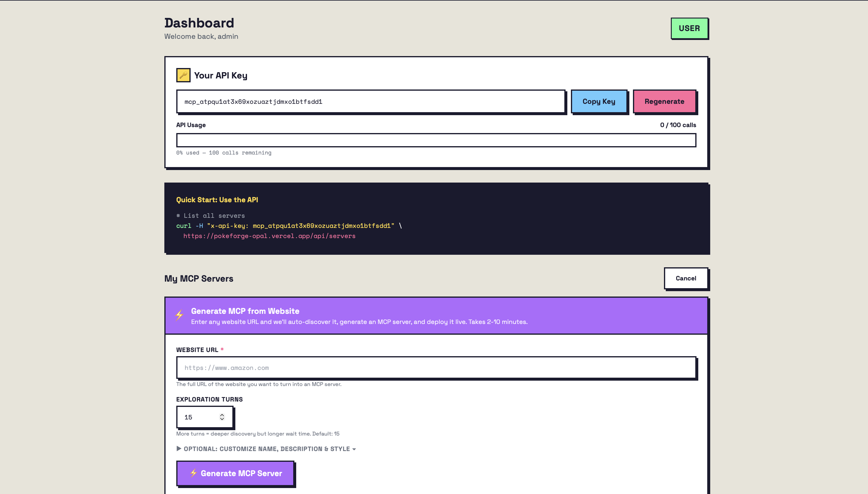The image size is (868, 494).
Task: Open the USER badge menu
Action: pos(689,29)
